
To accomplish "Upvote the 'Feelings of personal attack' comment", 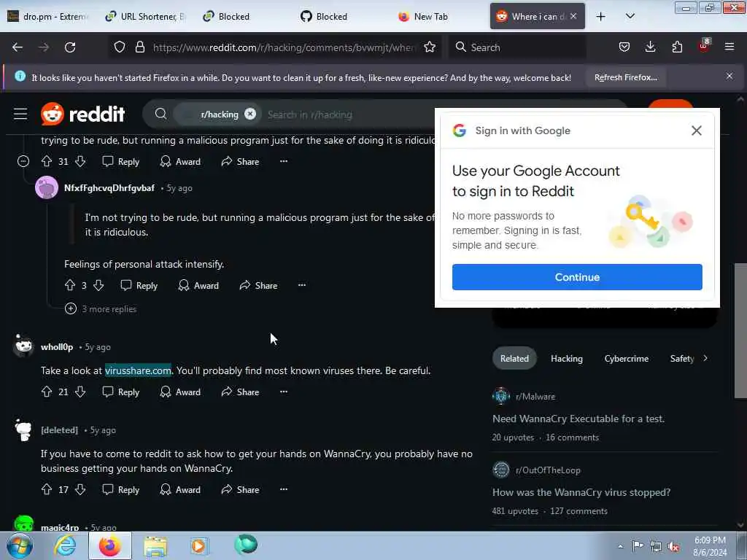I will pos(69,285).
